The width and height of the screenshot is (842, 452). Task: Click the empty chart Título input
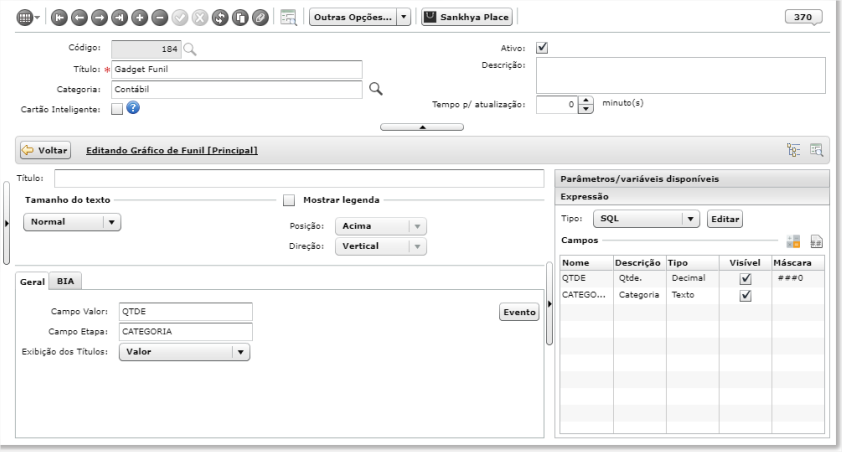tap(299, 178)
